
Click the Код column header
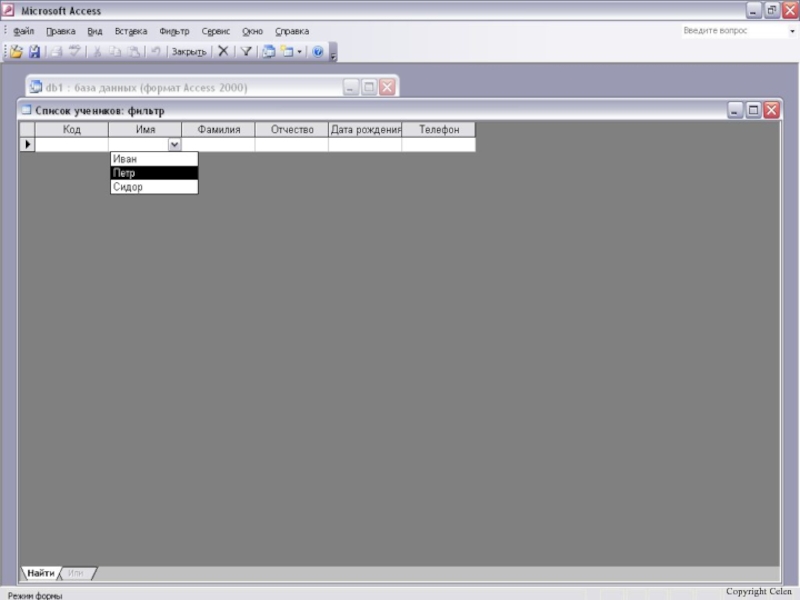pyautogui.click(x=71, y=130)
